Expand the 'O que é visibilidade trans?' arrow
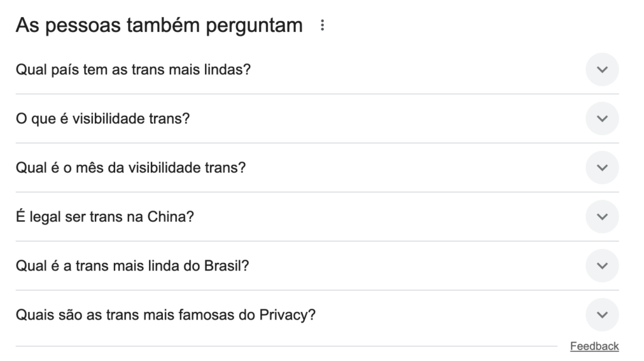Image resolution: width=644 pixels, height=361 pixels. click(x=602, y=119)
